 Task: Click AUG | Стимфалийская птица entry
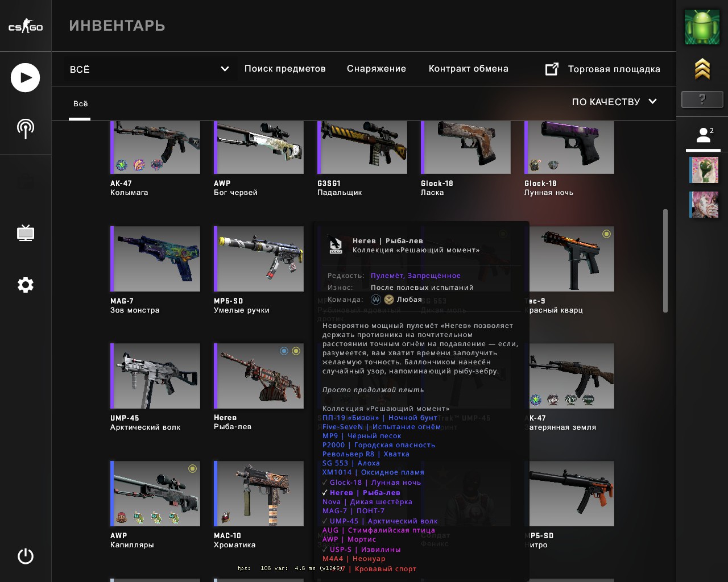point(379,530)
